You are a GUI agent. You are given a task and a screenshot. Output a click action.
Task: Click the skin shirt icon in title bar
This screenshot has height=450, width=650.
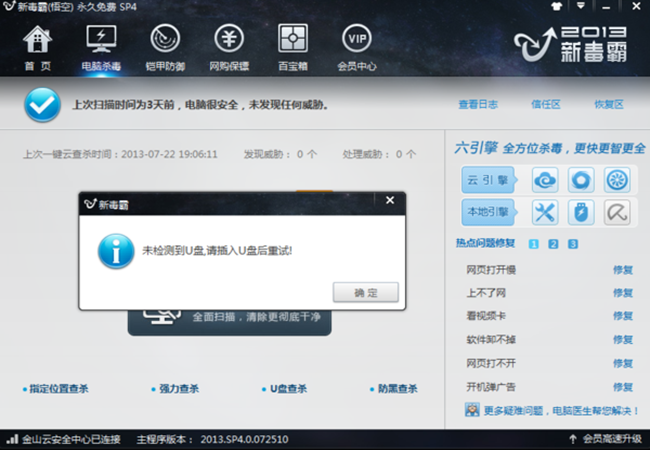click(x=556, y=6)
